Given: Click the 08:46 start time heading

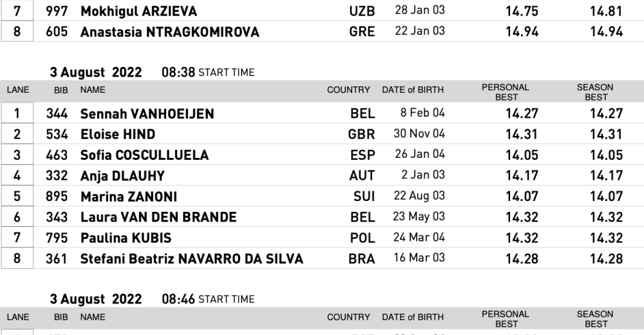Looking at the screenshot, I should (x=208, y=299).
